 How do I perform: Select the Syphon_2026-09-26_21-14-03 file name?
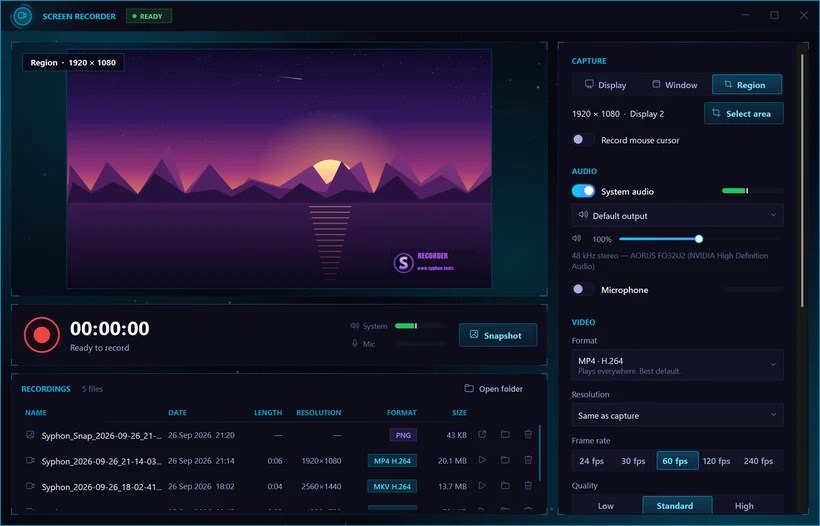coord(101,461)
